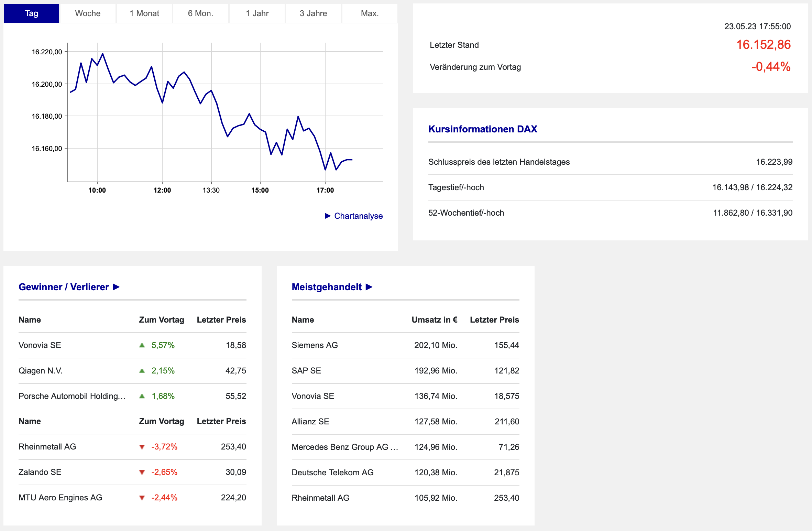Switch chart to 1 Monat view
Viewport: 812px width, 531px height.
144,13
